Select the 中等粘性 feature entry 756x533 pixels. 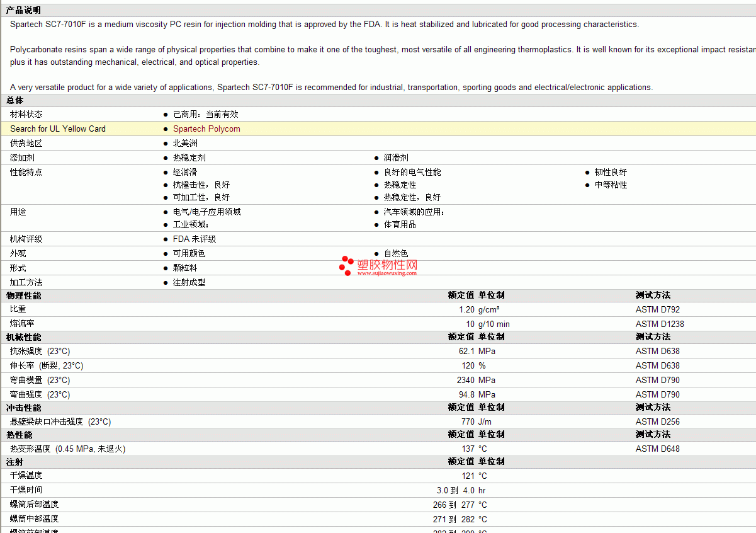611,185
